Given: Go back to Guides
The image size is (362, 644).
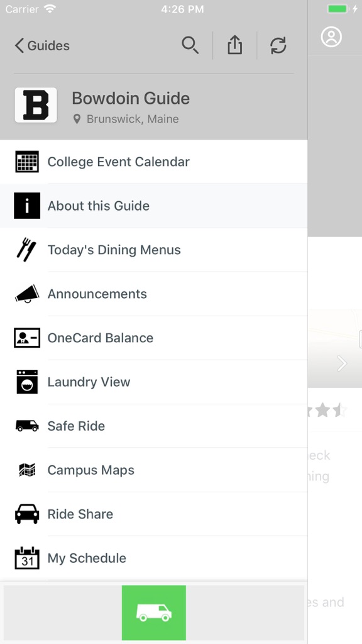Looking at the screenshot, I should click(42, 45).
